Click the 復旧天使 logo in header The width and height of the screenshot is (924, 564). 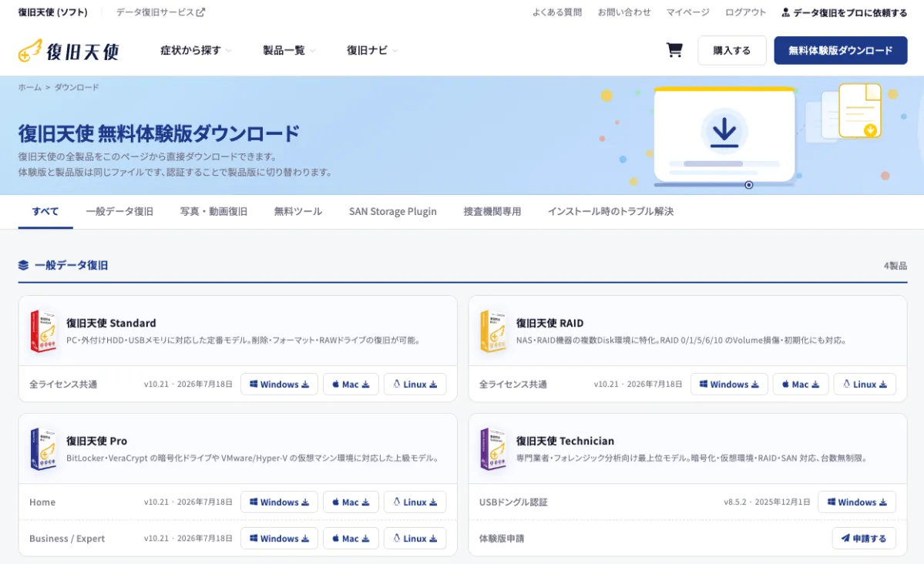click(69, 52)
